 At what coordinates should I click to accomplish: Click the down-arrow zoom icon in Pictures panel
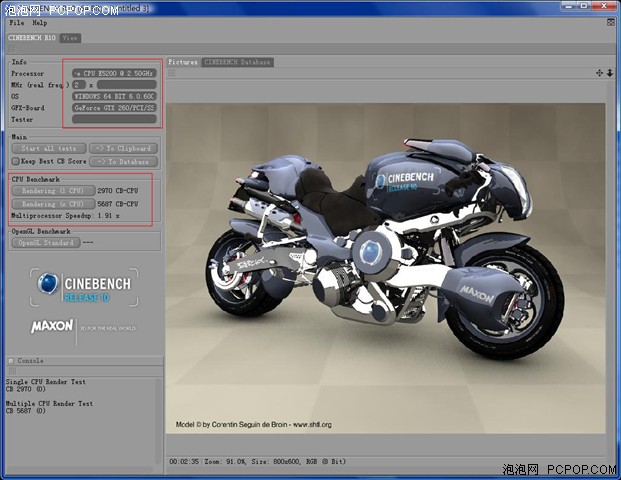click(610, 73)
